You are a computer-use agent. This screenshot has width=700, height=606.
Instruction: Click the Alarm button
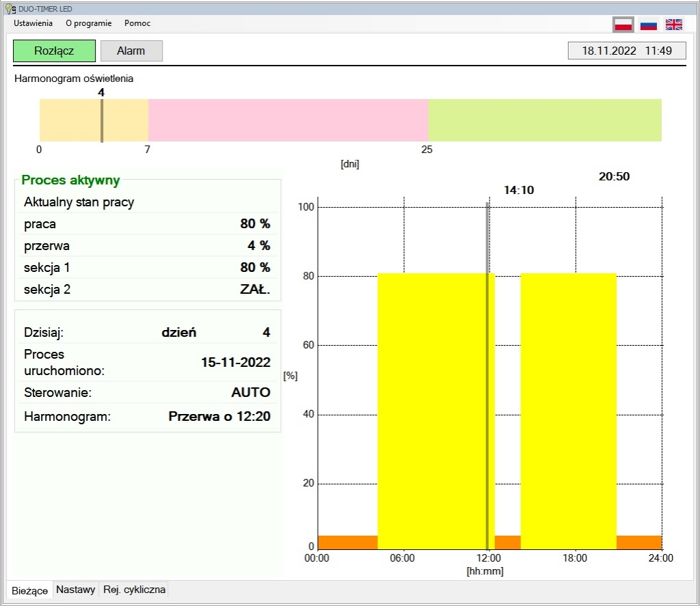pyautogui.click(x=131, y=51)
